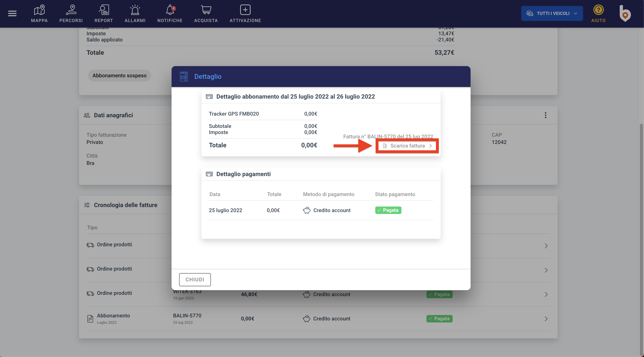The height and width of the screenshot is (357, 644).
Task: Expand first Ordine prodotti row chevron
Action: [x=546, y=246]
